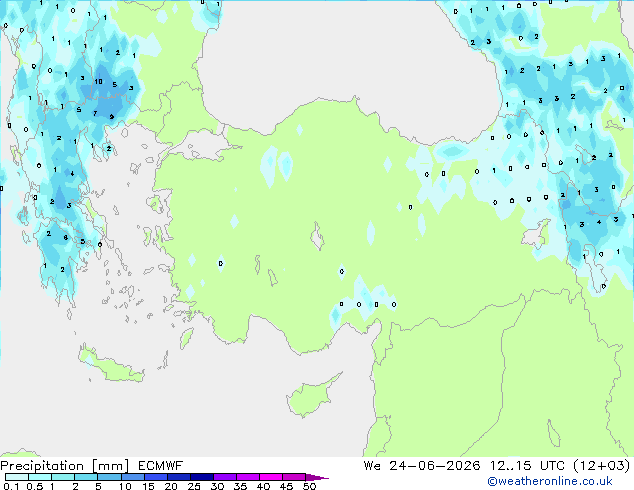Viewport: 634px width, 490px height.
Task: Click the 'We' weekday abbreviation
Action: point(372,466)
